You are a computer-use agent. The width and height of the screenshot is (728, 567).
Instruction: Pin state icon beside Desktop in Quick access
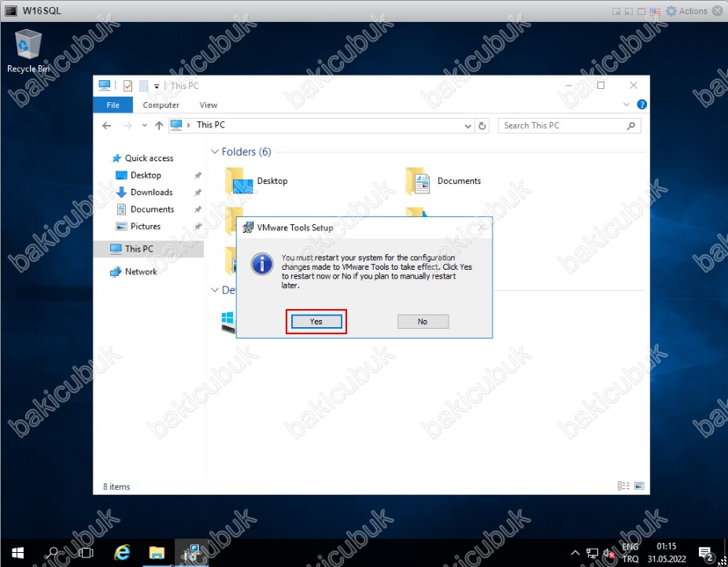pos(198,175)
